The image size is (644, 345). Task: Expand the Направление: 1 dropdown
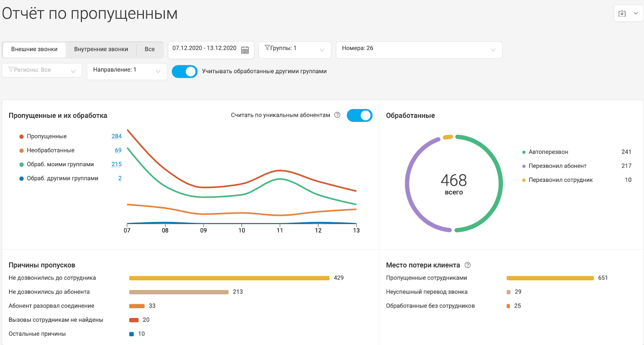click(127, 71)
